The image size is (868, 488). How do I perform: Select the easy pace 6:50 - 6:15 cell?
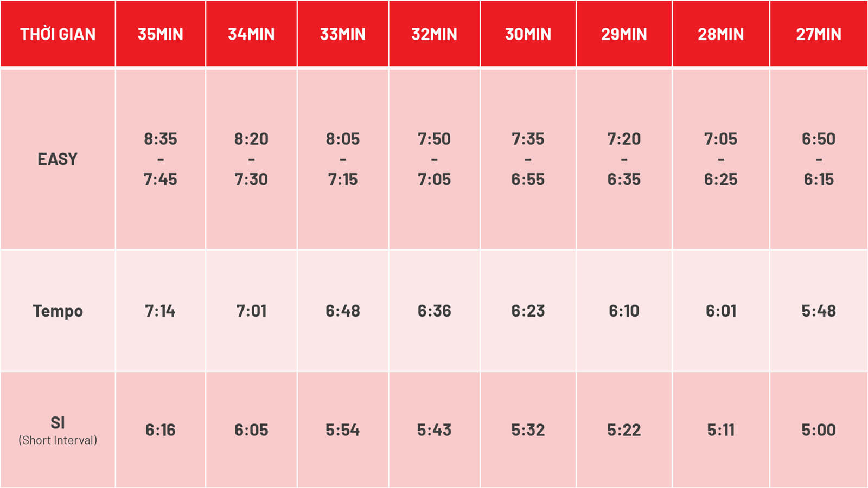tap(819, 159)
